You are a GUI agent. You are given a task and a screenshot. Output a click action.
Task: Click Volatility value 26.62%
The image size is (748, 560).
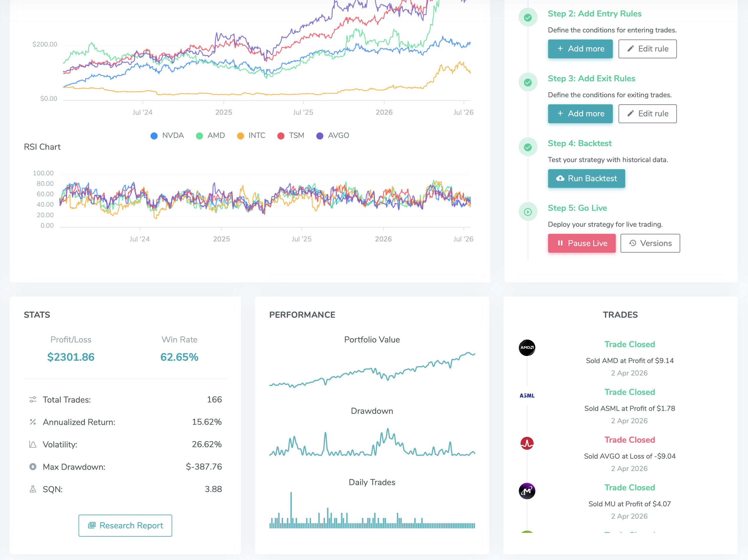(206, 444)
